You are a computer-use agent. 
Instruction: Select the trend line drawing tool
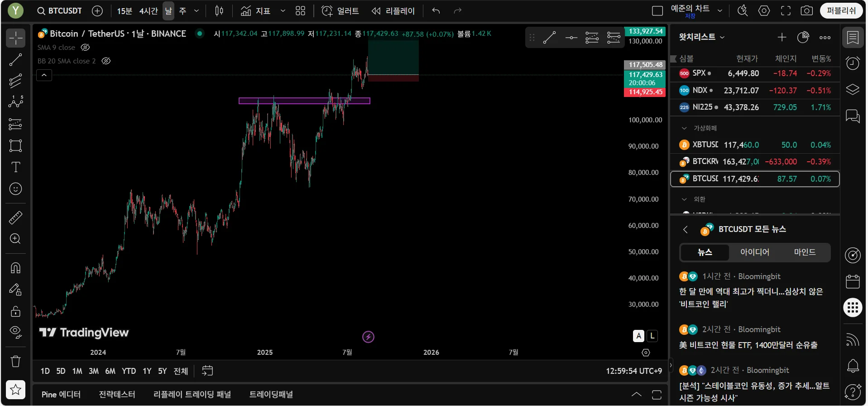[16, 60]
